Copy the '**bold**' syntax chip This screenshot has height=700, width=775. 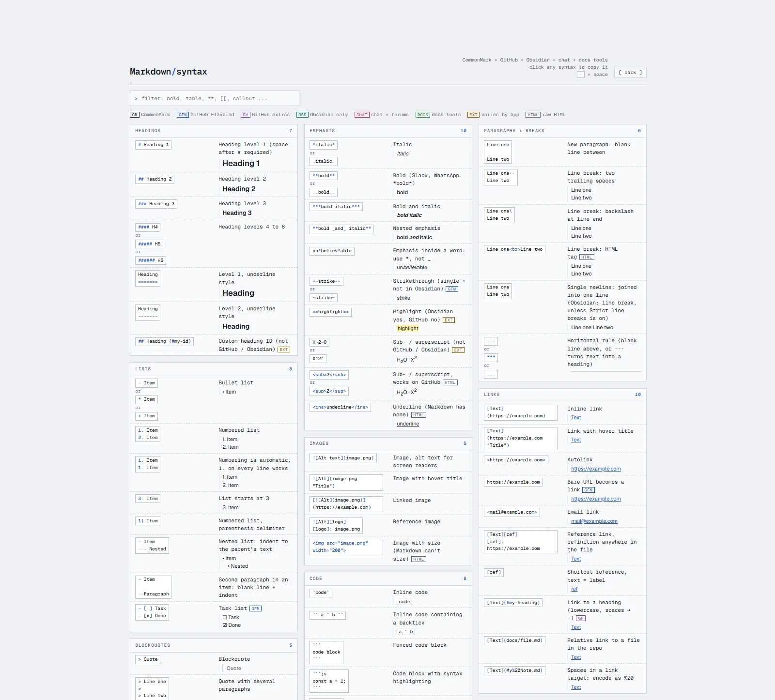pos(324,176)
